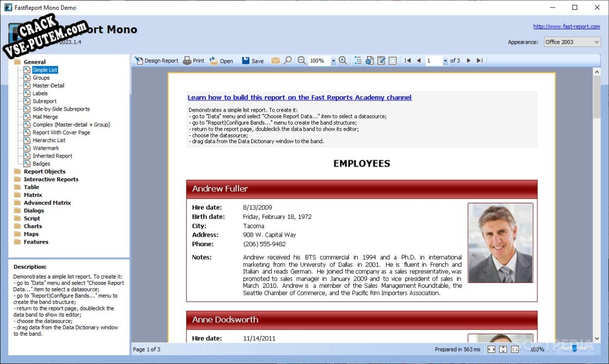Select Master-Detail report in the tree
Screen dimensions: 609x364
pos(48,85)
